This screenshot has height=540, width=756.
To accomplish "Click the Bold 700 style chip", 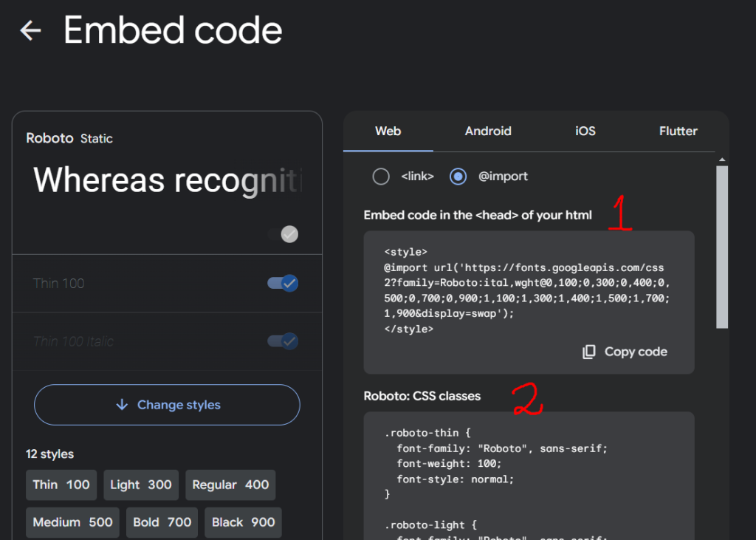I will point(162,522).
